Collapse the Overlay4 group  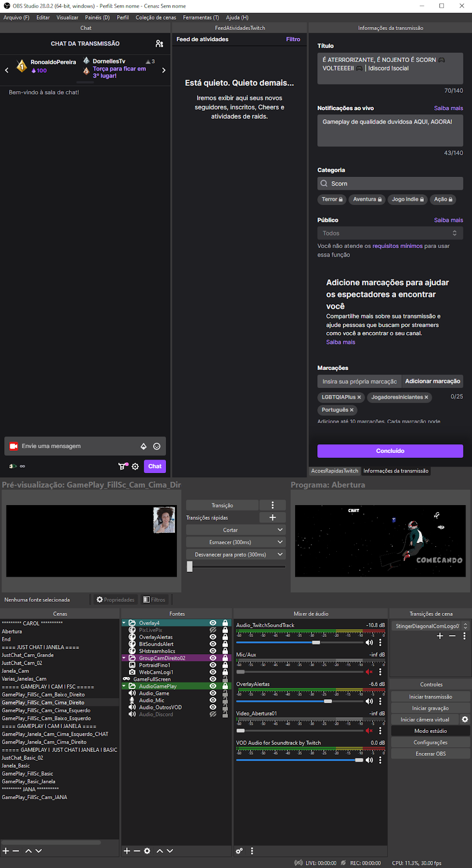(124, 623)
